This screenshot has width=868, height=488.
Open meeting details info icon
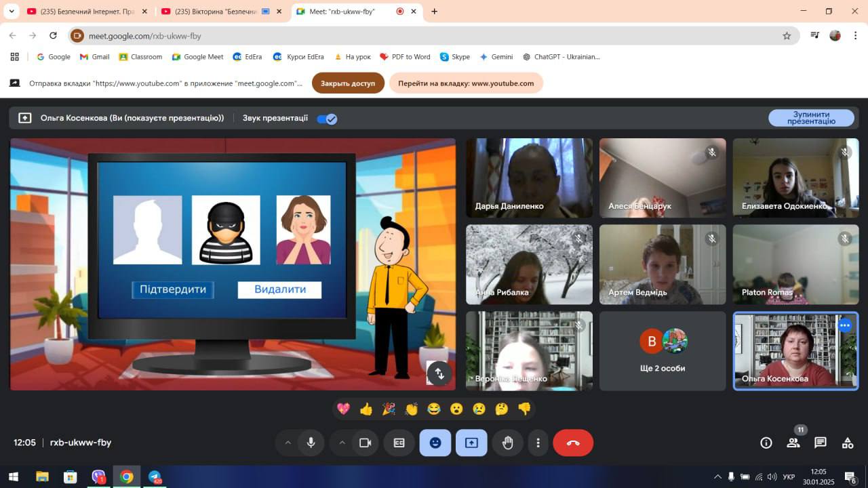click(x=766, y=443)
